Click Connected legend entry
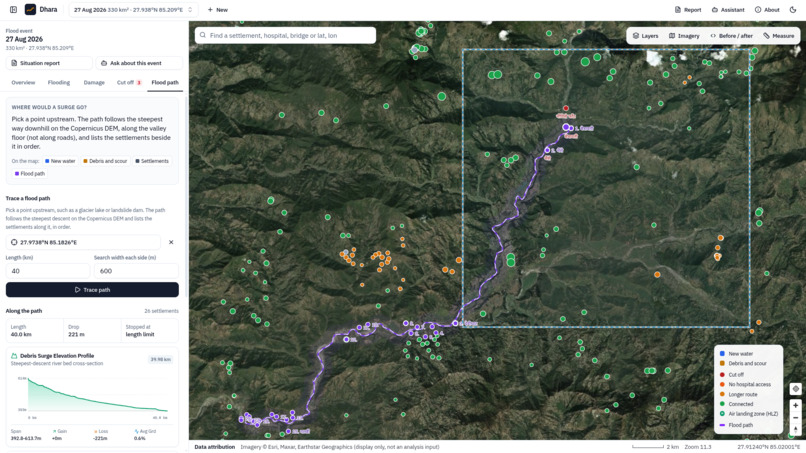 click(736, 404)
